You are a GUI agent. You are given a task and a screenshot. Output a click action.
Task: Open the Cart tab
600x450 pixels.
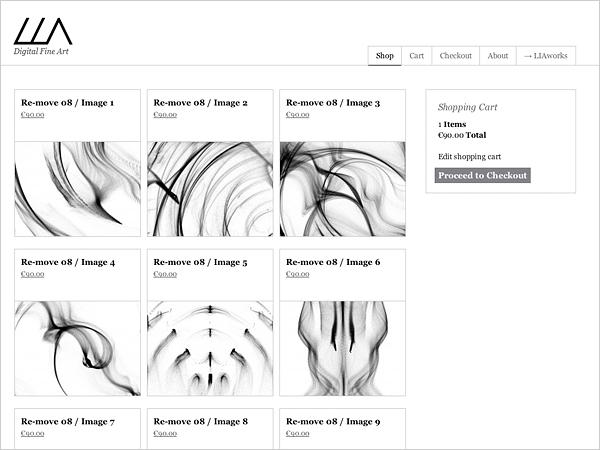[417, 56]
